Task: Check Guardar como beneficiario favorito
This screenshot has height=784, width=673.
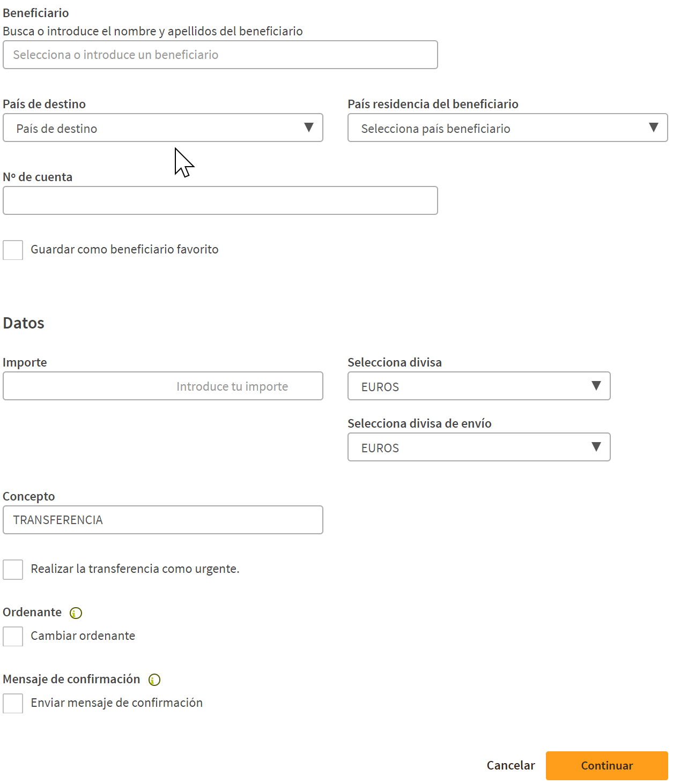Action: pyautogui.click(x=13, y=250)
